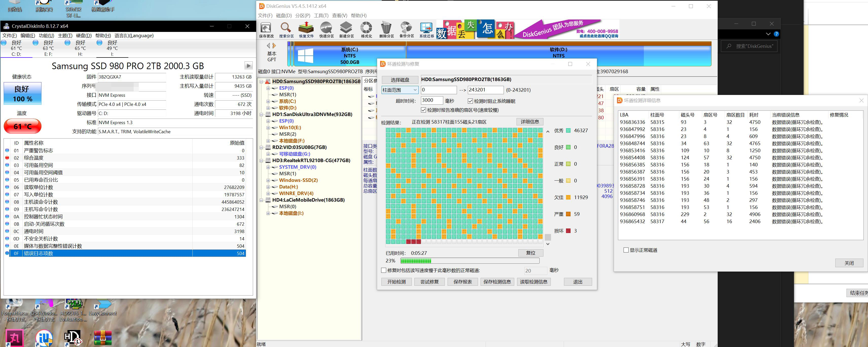Start Quick Partition (快速分区) from the toolbar
Viewport: 868px width, 347px height.
point(326,30)
